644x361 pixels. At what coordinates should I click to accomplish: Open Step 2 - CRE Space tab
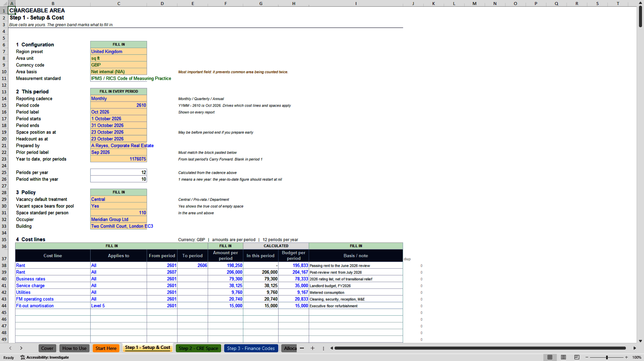199,348
